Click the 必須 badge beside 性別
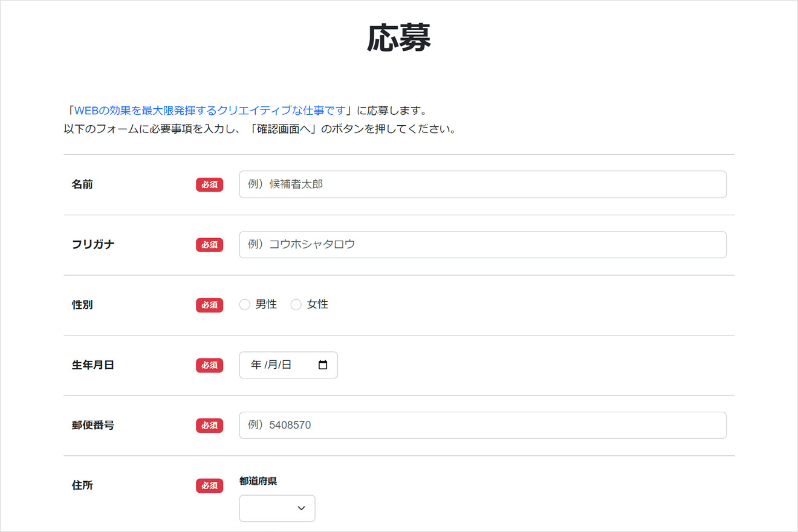Viewport: 798px width, 532px height. (x=209, y=305)
